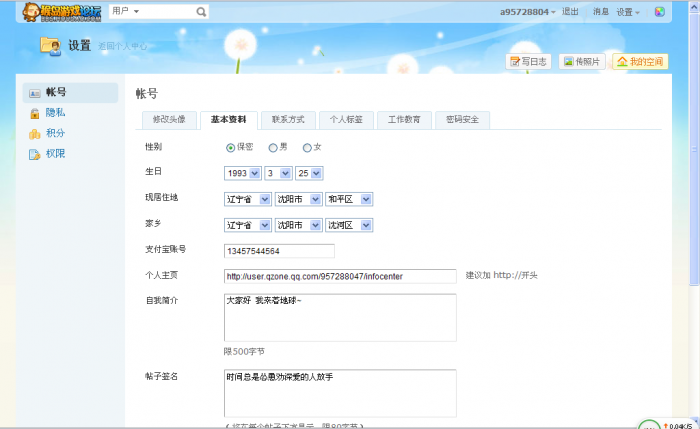Select the 女 gender option
Image resolution: width=700 pixels, height=429 pixels.
point(307,148)
